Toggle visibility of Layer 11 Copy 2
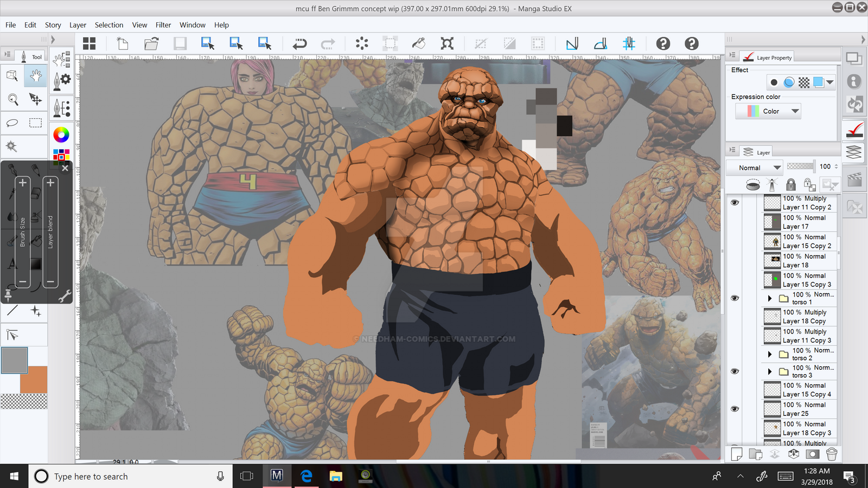 tap(735, 203)
